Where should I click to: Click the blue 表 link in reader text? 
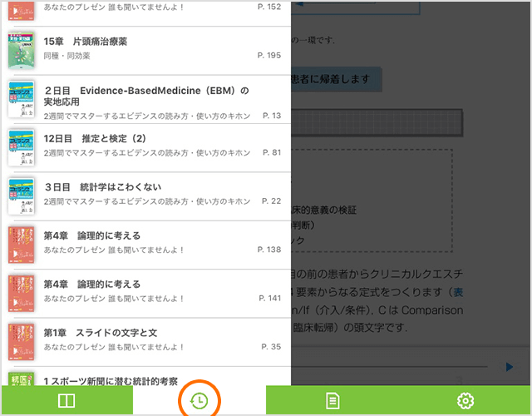(x=458, y=292)
